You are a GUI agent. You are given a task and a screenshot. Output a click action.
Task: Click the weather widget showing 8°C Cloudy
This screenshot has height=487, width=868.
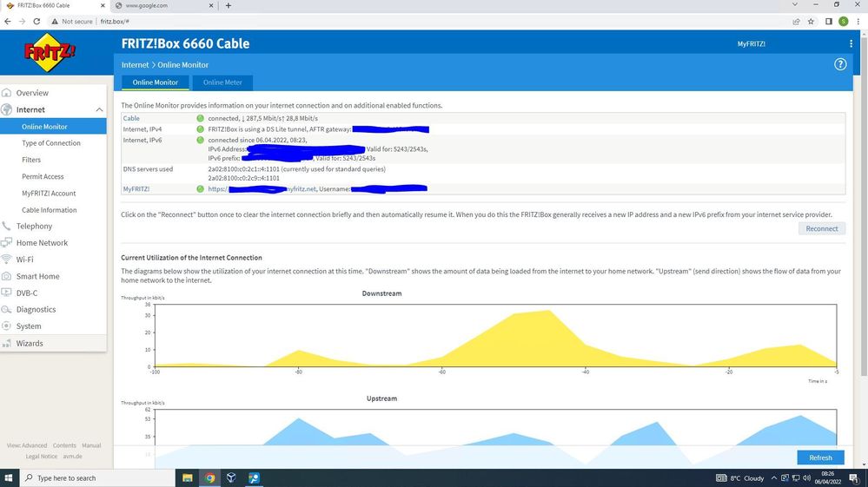click(740, 477)
